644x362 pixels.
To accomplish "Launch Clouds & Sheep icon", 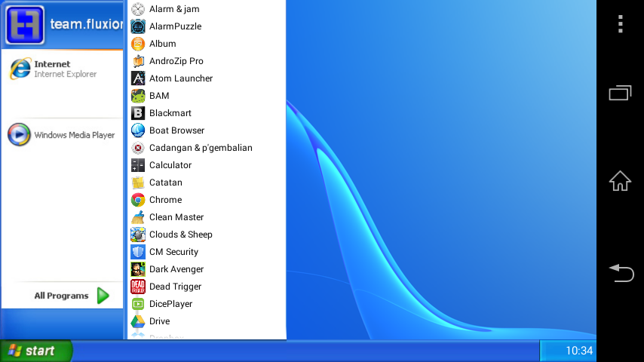I will click(x=138, y=235).
